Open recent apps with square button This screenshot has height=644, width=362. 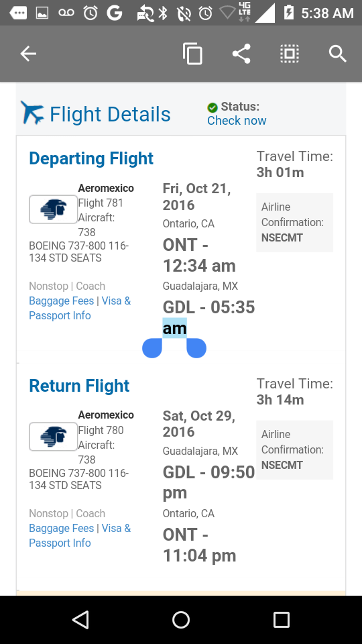281,620
